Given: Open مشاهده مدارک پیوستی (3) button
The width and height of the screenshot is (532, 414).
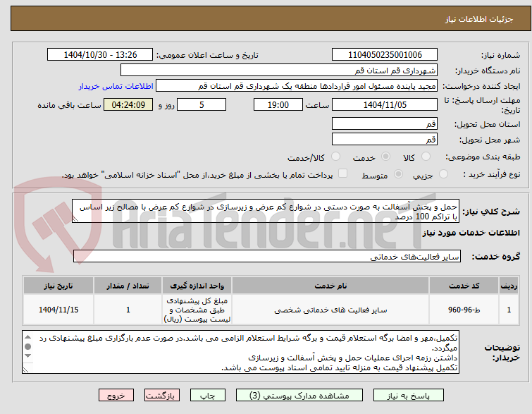Looking at the screenshot, I should tap(299, 396).
